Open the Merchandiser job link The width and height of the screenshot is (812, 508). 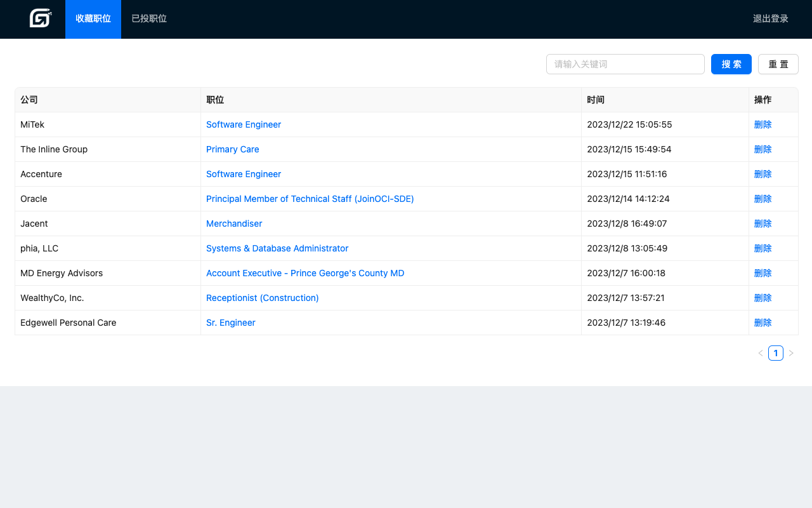(x=234, y=224)
